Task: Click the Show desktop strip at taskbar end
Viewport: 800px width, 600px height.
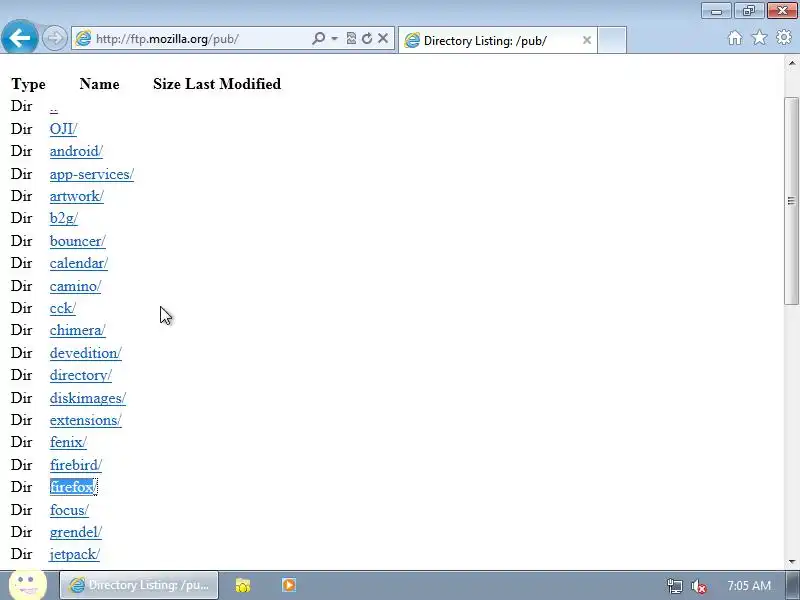Action: tap(793, 585)
